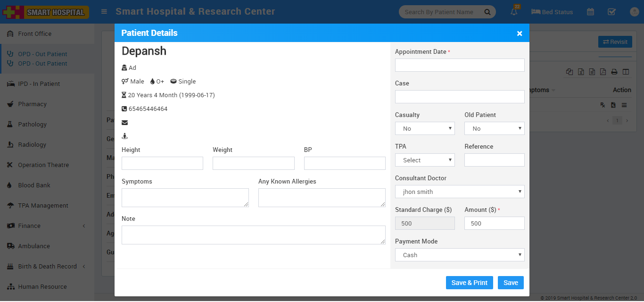
Task: Go to Blood Bank in sidebar
Action: (x=34, y=185)
